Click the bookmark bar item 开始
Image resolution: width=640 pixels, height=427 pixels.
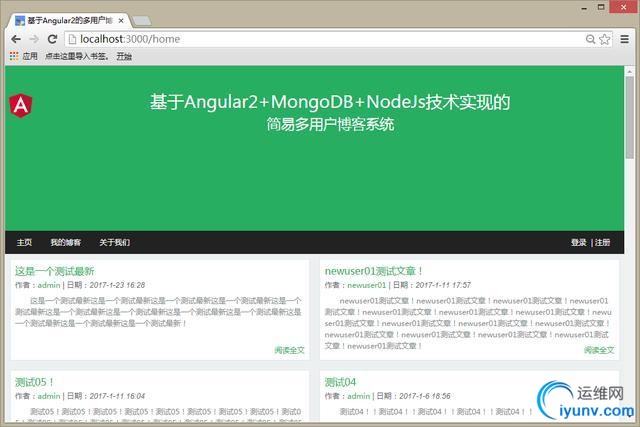point(124,56)
